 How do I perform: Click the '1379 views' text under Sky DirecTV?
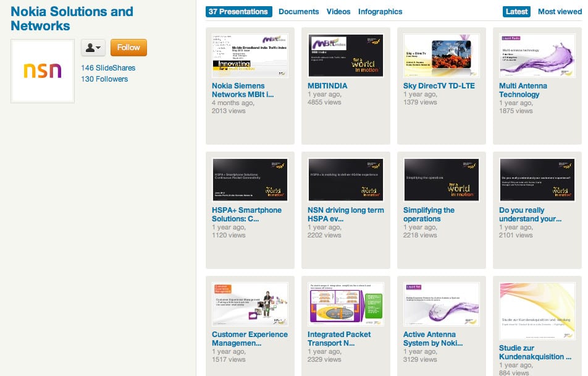(420, 102)
